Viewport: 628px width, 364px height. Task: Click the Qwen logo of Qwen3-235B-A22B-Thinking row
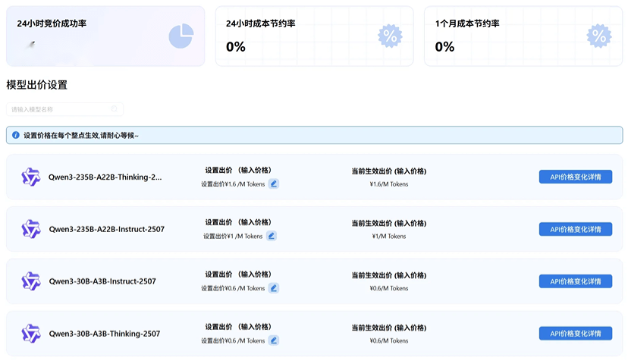(31, 177)
